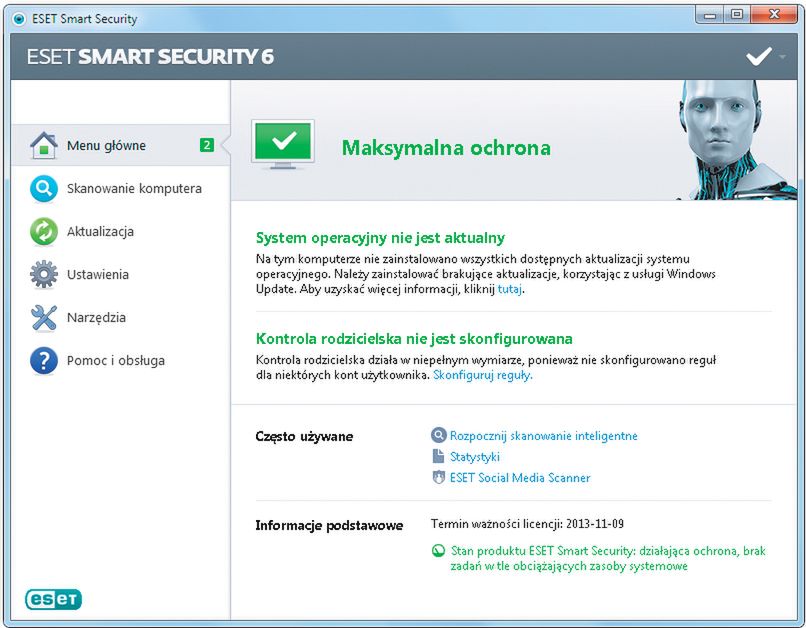The image size is (806, 628).
Task: Click the magnifier icon before Rozpocznij skanowanie inteligentne
Action: pos(438,435)
